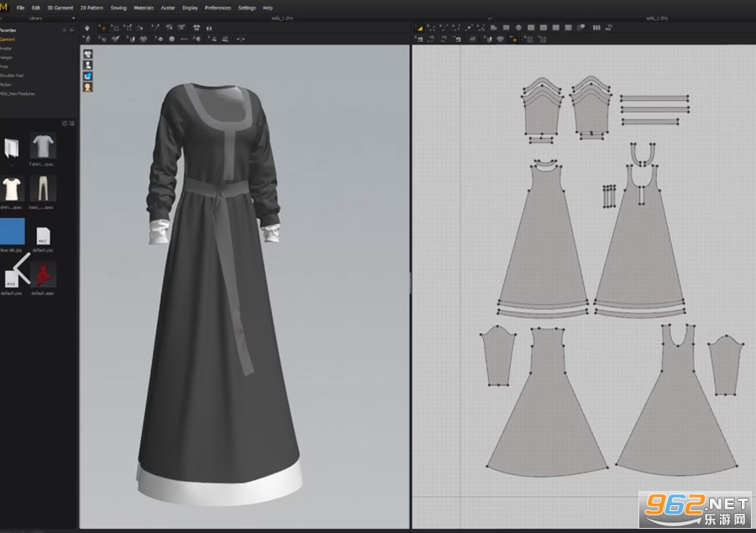This screenshot has width=756, height=533.
Task: Toggle orange avatar head display icon
Action: click(87, 87)
